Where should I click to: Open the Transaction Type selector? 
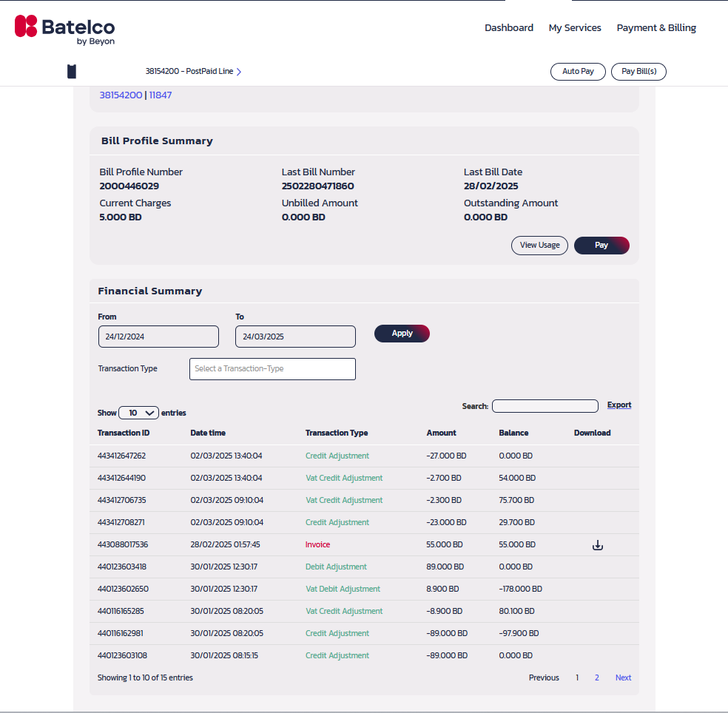[272, 369]
